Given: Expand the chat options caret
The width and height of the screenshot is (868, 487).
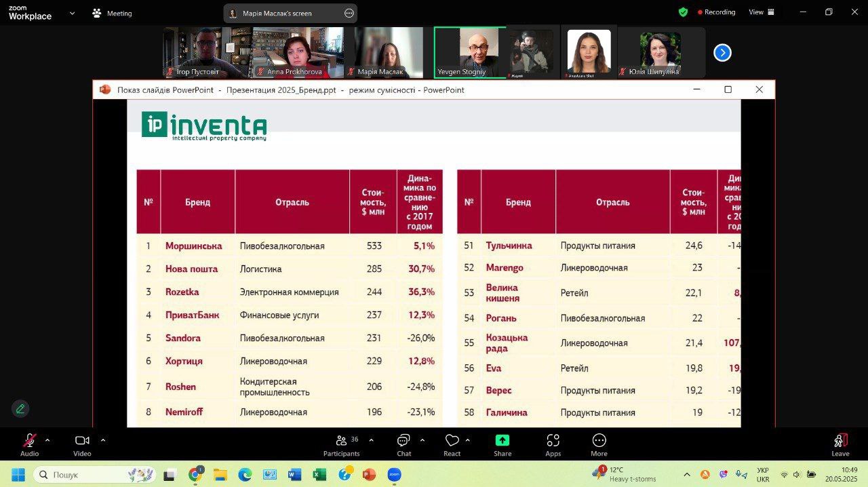Looking at the screenshot, I should click(x=422, y=440).
